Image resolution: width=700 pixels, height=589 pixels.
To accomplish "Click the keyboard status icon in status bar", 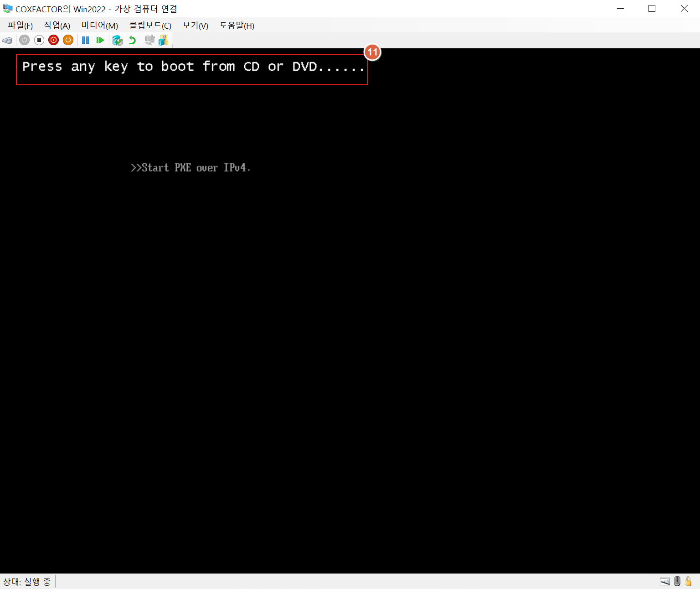I will click(665, 581).
